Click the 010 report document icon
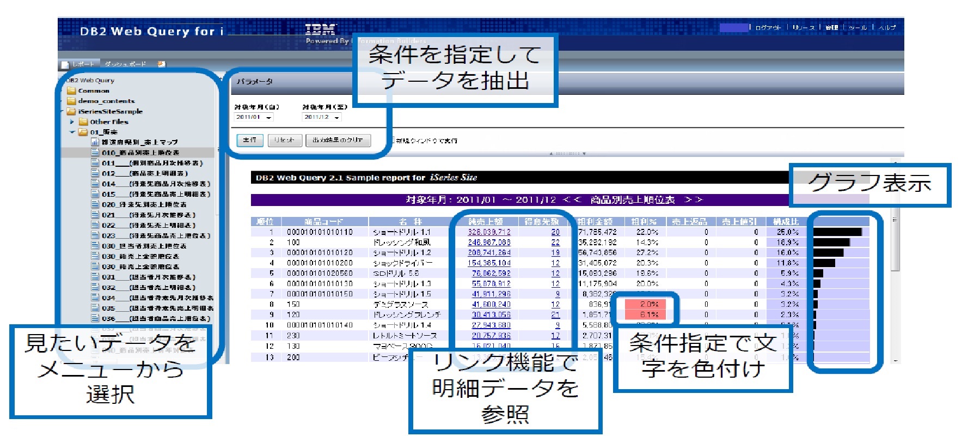The height and width of the screenshot is (436, 980). tap(95, 153)
